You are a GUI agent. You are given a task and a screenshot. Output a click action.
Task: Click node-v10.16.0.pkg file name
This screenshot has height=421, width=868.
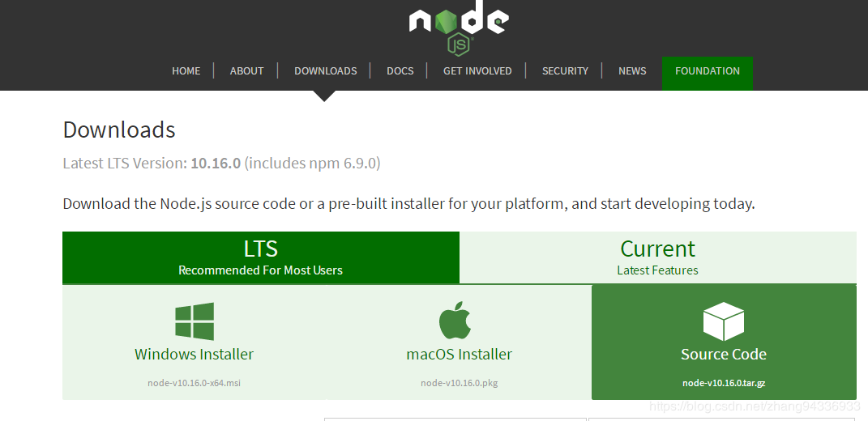(x=460, y=383)
